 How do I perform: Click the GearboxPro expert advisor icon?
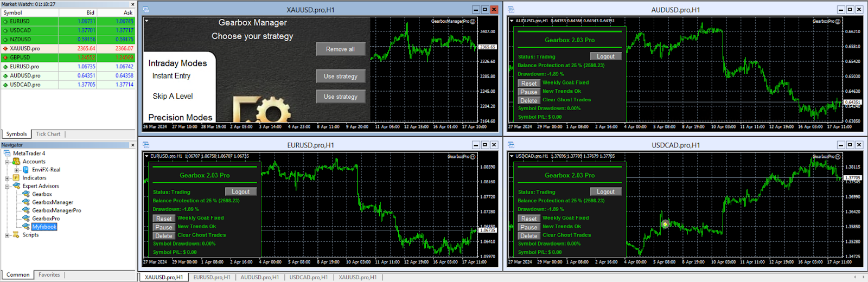pos(25,219)
